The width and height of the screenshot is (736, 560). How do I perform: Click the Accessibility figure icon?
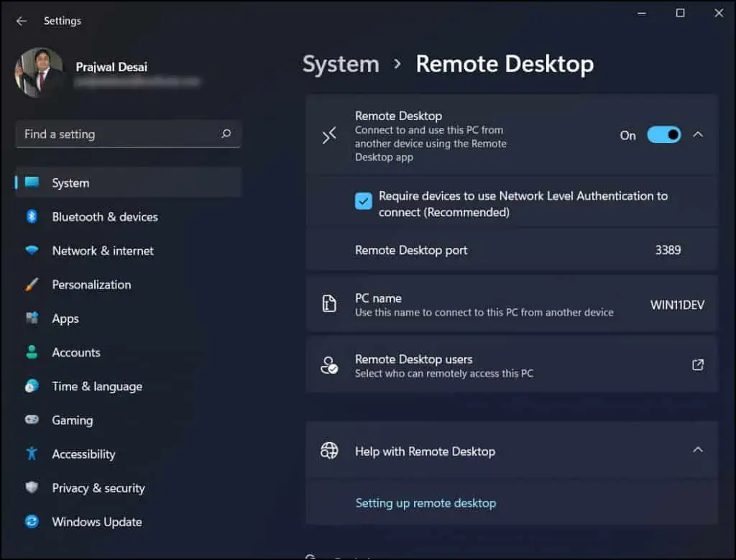point(32,454)
